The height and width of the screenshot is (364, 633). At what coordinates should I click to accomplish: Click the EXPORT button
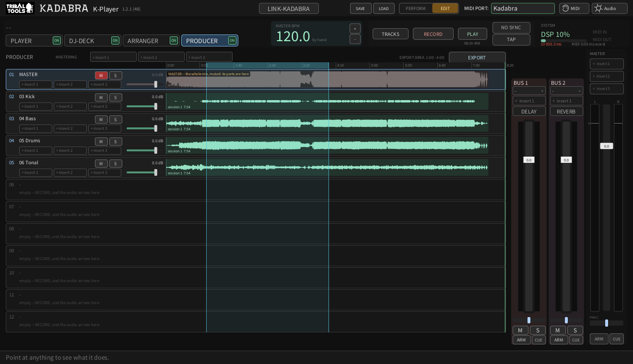pos(477,57)
